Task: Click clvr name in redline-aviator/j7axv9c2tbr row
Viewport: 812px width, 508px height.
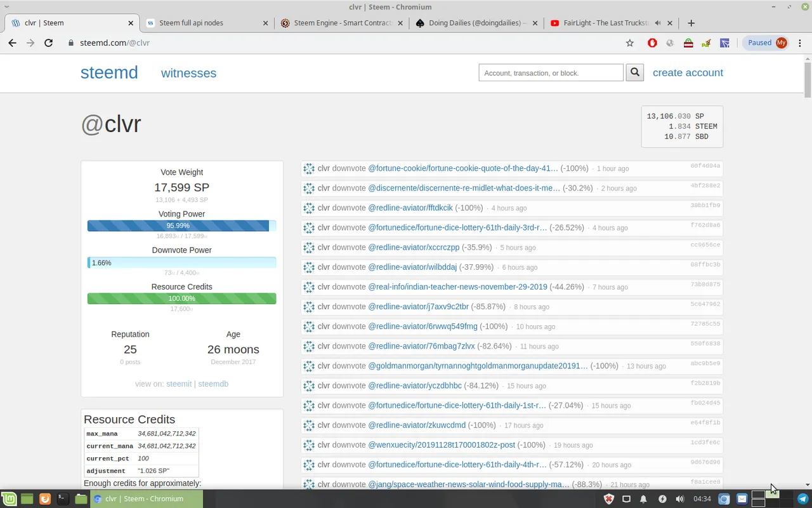Action: [324, 306]
